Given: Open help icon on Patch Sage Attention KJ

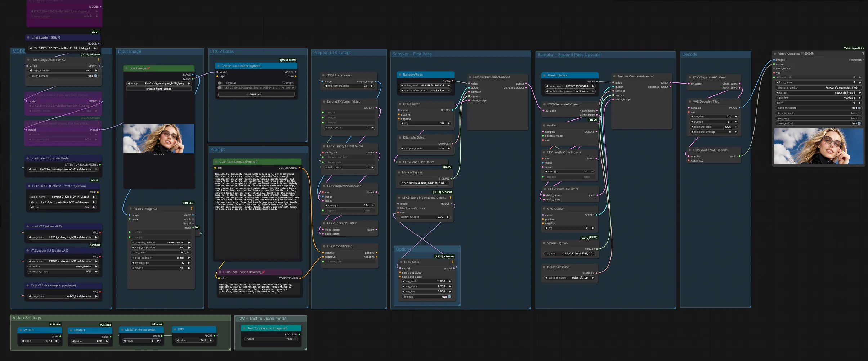Looking at the screenshot, I should (x=98, y=60).
